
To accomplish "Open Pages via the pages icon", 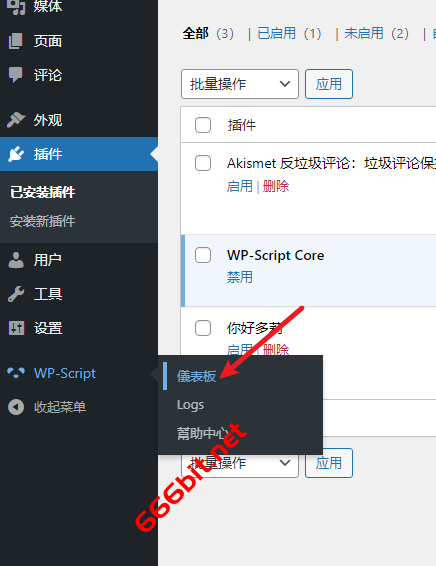I will click(16, 41).
